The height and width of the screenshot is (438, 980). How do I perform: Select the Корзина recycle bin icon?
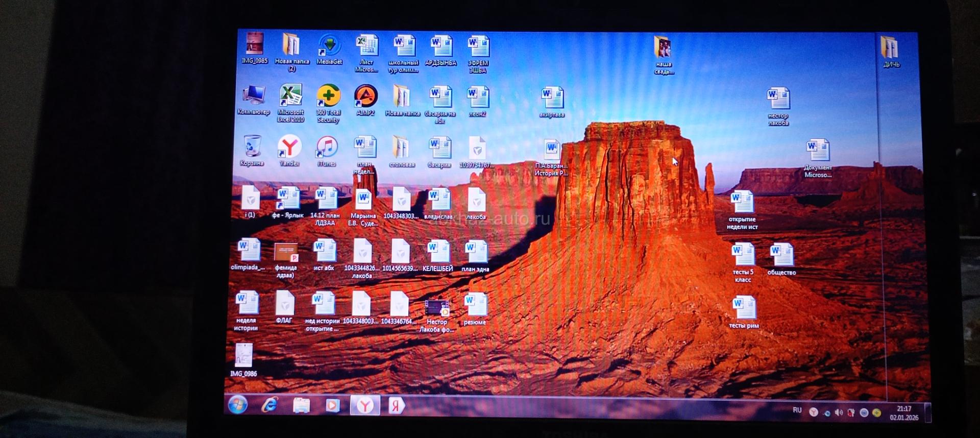pos(252,148)
